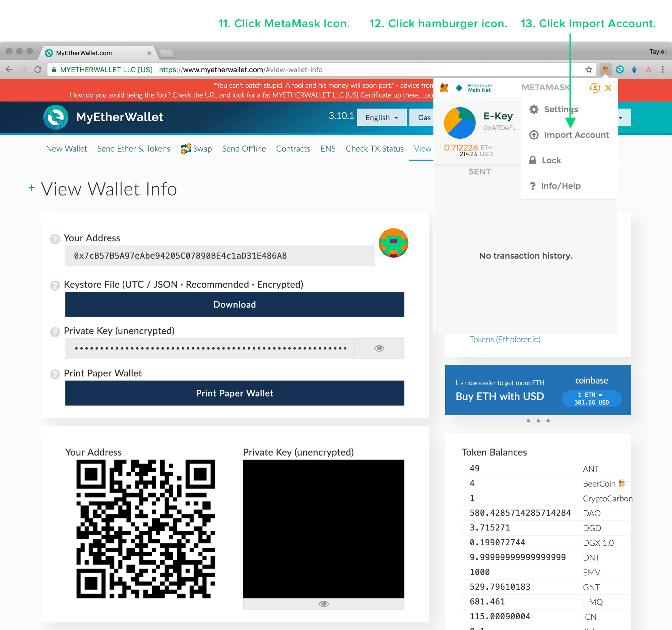Click the masked private key field
This screenshot has height=630, width=672.
(210, 348)
